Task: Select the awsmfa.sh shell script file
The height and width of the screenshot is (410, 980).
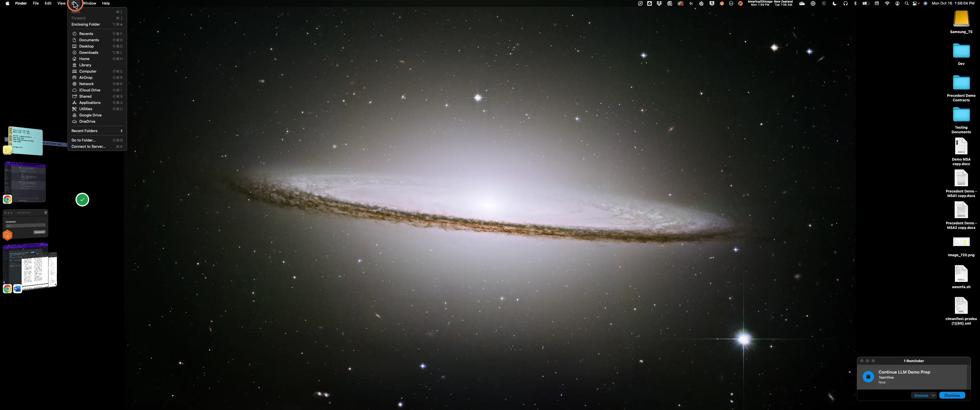Action: point(961,274)
